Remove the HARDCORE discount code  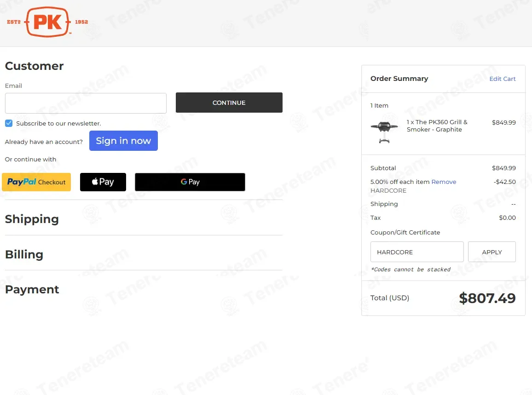[444, 182]
